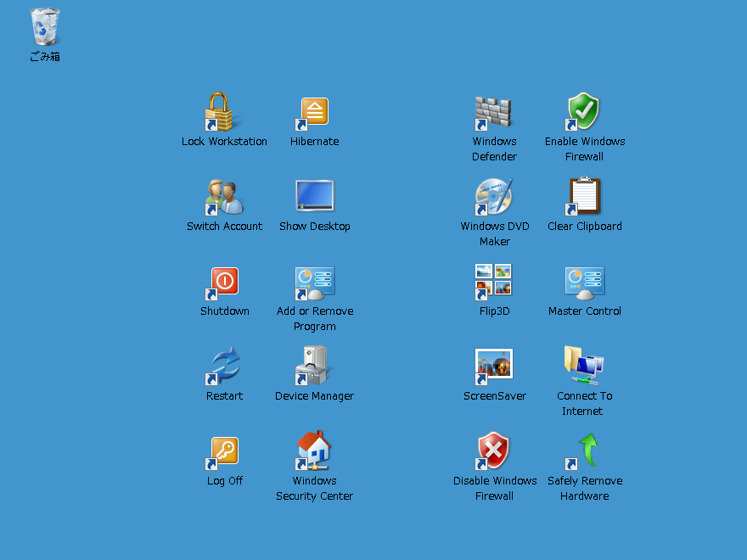Click the "Enable Windows Firewall" label text

point(585,149)
